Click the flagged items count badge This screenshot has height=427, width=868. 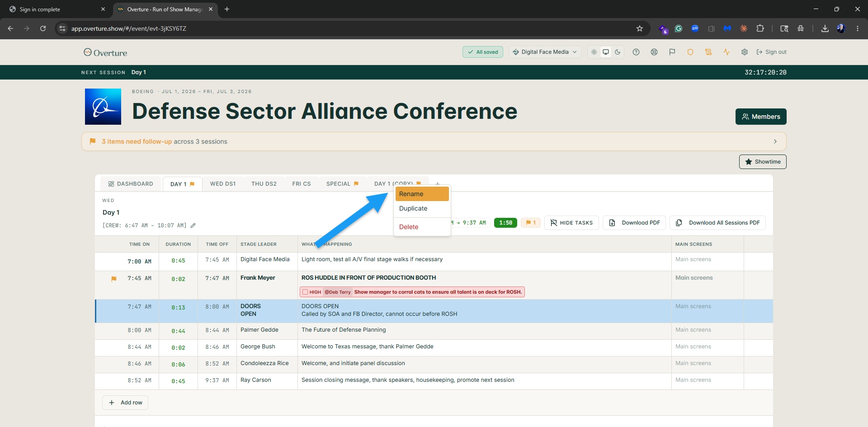[531, 223]
